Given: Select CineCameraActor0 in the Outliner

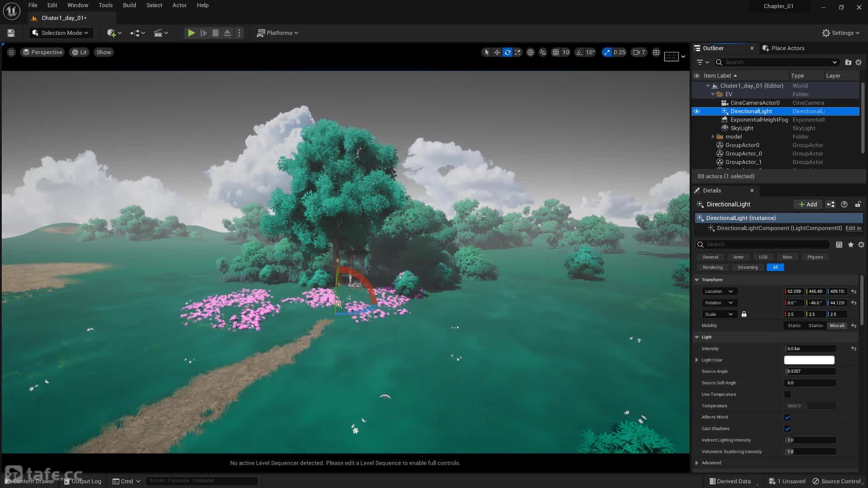Looking at the screenshot, I should (755, 103).
